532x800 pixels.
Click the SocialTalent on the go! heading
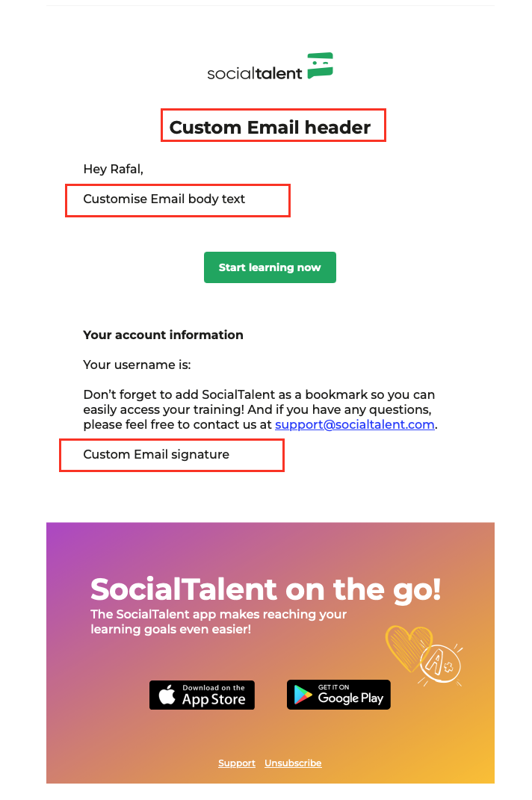pyautogui.click(x=266, y=590)
